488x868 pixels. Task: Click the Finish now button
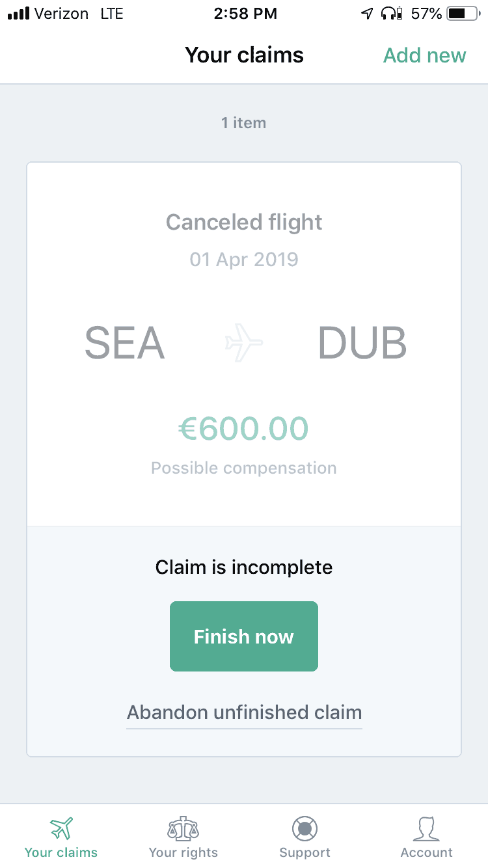coord(244,636)
